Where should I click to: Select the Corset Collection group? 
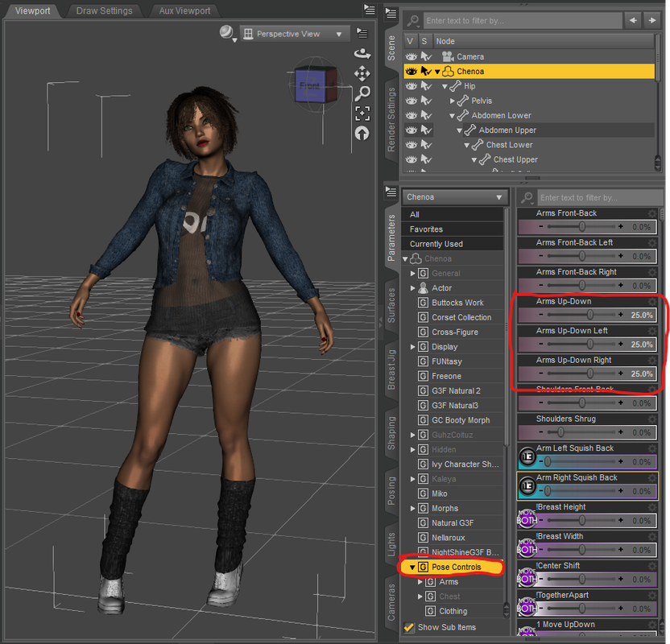coord(461,317)
